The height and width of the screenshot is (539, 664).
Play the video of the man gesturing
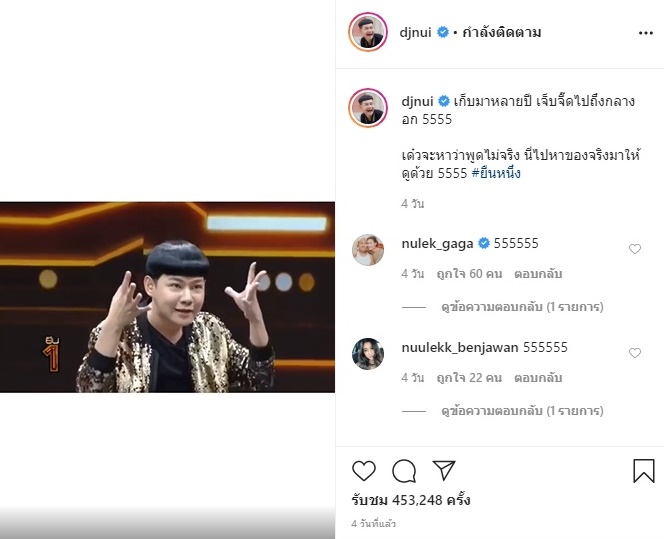pyautogui.click(x=167, y=297)
